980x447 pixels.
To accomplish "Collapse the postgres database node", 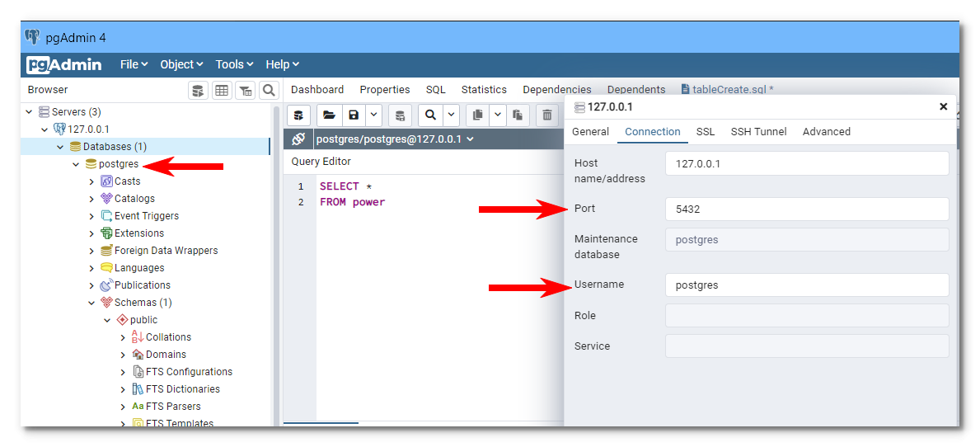I will click(x=76, y=164).
